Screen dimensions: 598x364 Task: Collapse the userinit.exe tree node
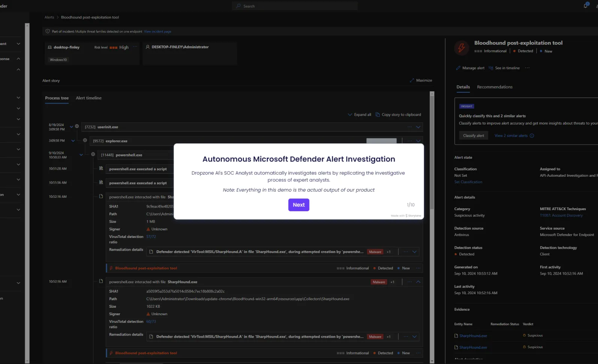pos(71,127)
